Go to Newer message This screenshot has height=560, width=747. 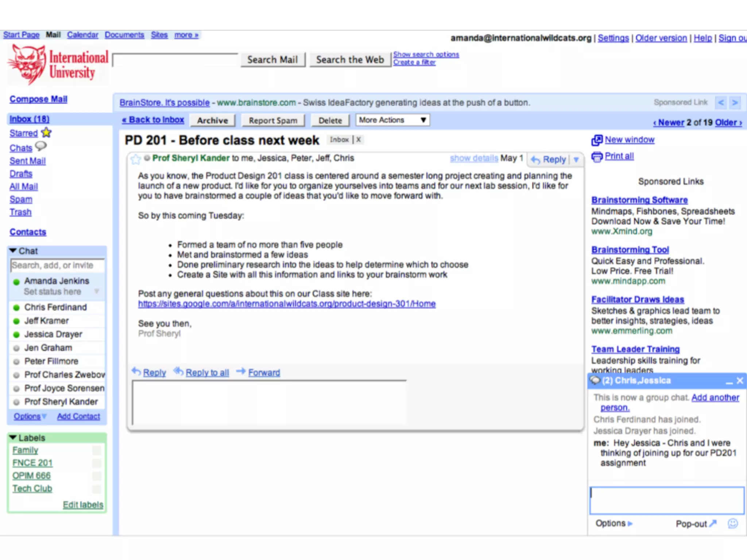[669, 122]
